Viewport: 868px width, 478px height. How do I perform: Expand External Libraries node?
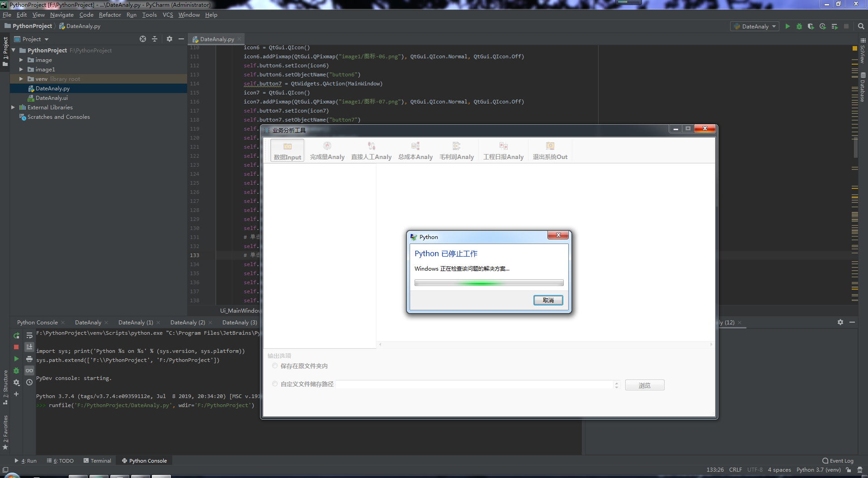13,107
